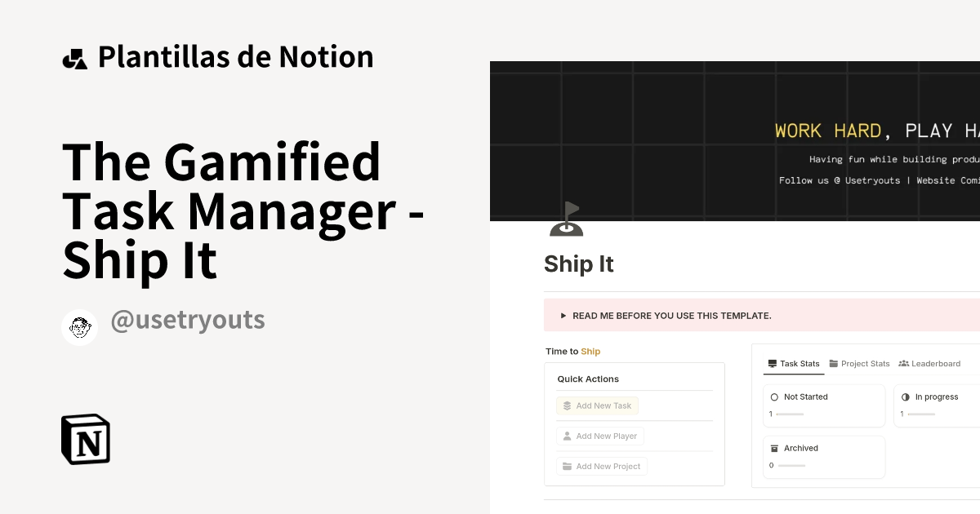
Task: Click the Not Started status circle
Action: 774,397
